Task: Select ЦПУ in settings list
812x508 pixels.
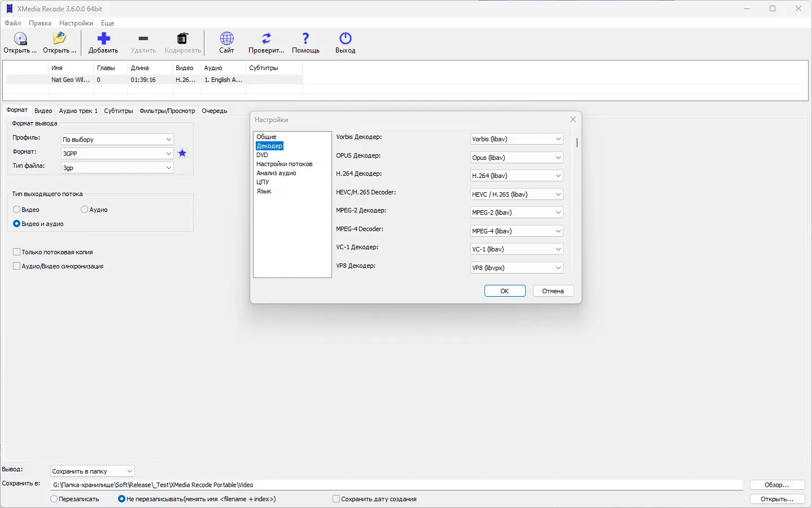Action: pos(263,182)
